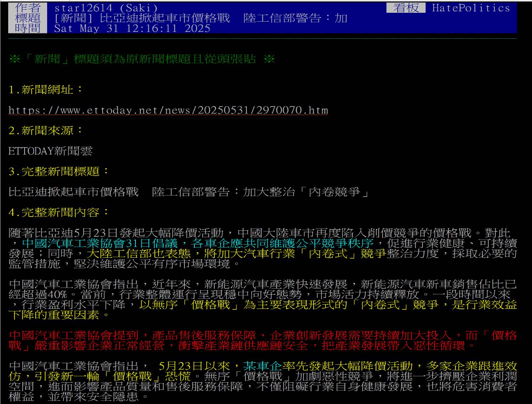
Task: Click the 看板 label in header
Action: click(x=406, y=8)
